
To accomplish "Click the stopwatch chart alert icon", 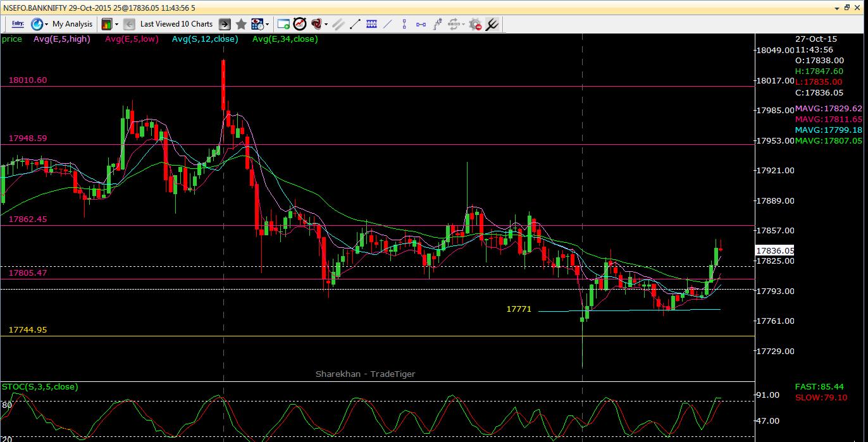I will (299, 25).
